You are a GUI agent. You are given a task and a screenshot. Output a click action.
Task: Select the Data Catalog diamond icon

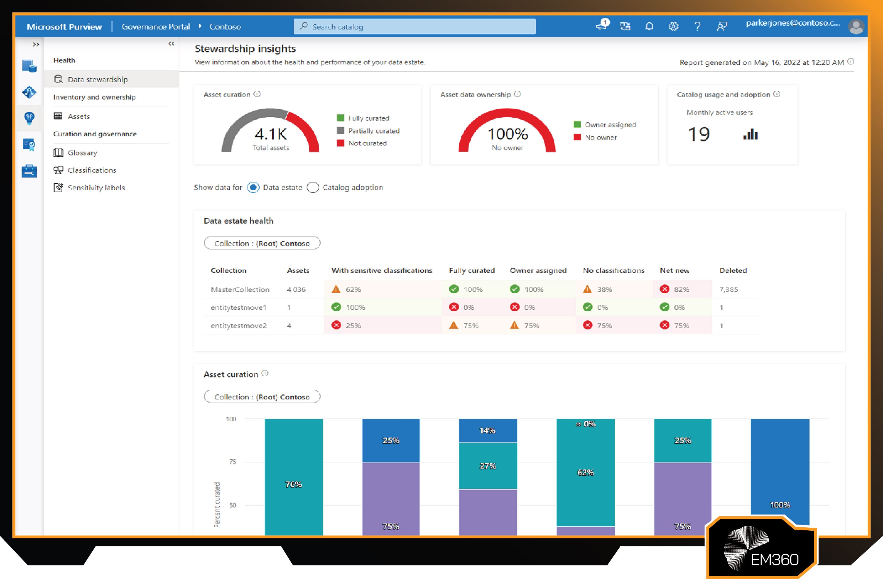tap(29, 92)
